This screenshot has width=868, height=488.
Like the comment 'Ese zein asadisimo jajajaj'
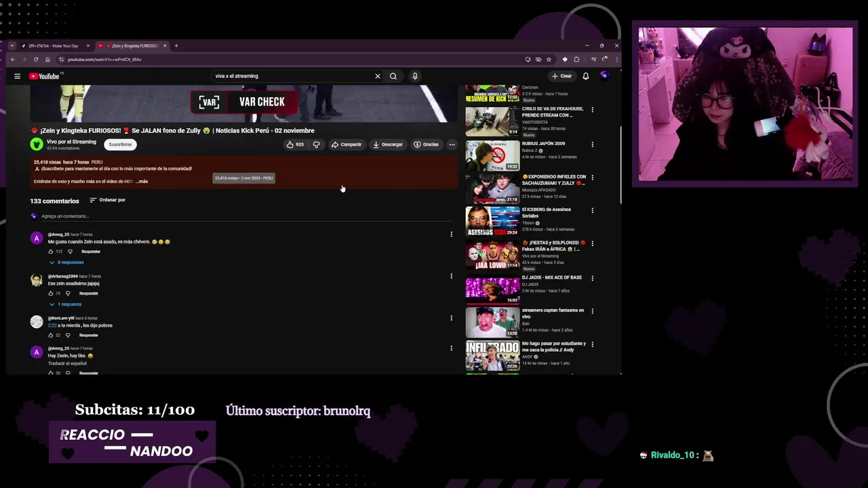[x=51, y=293]
